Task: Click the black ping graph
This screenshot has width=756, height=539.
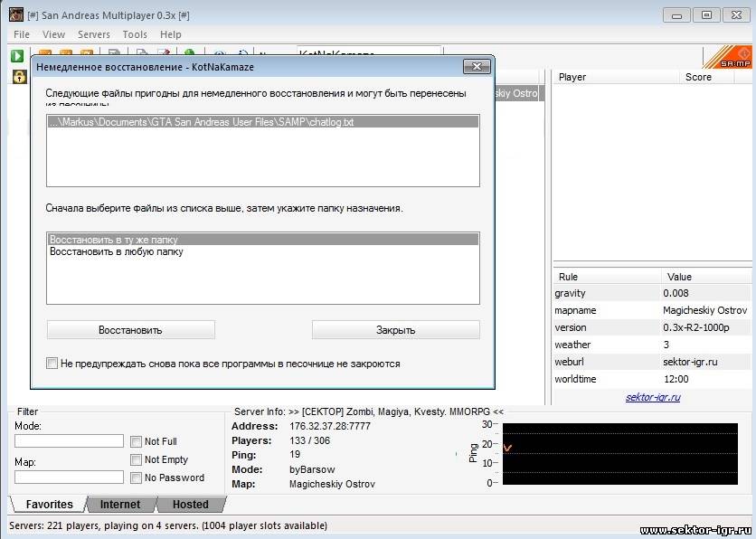Action: pyautogui.click(x=620, y=454)
